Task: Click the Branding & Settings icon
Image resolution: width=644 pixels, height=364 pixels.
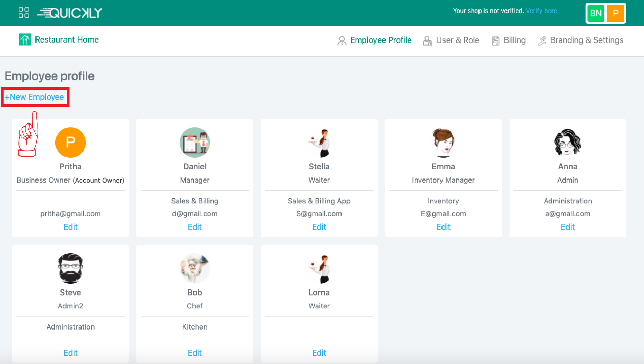Action: (542, 40)
